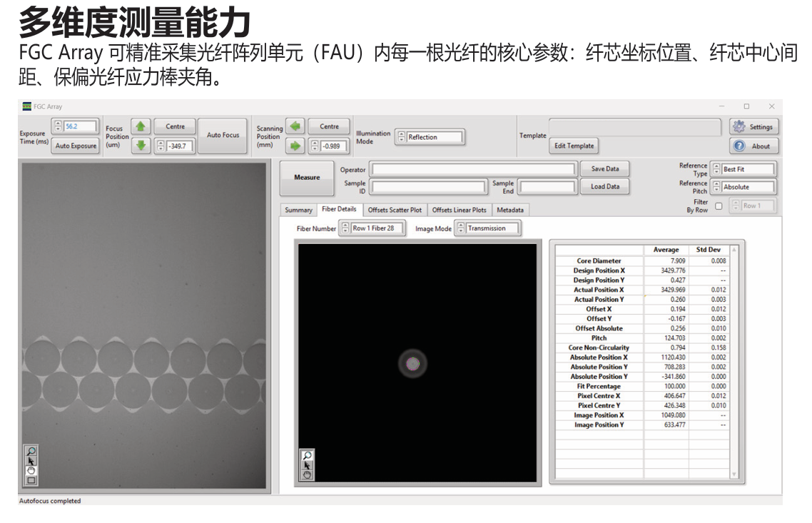Click the Std Dev column header
Viewport: 812px width, 523px height.
(x=708, y=250)
